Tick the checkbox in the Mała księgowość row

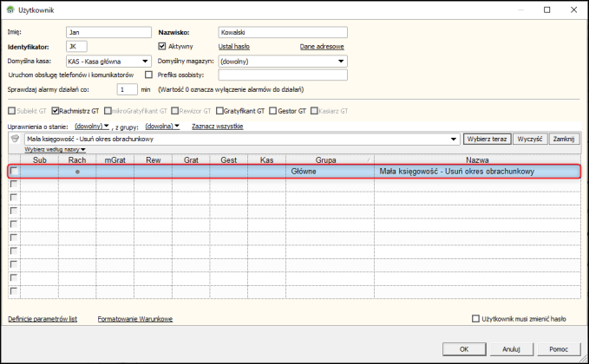click(14, 171)
